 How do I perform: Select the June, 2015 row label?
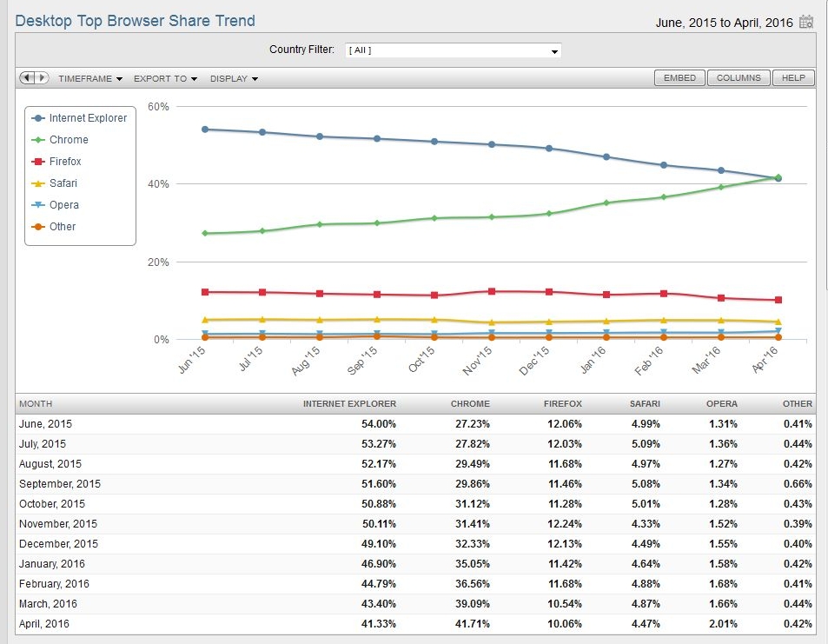pos(45,424)
